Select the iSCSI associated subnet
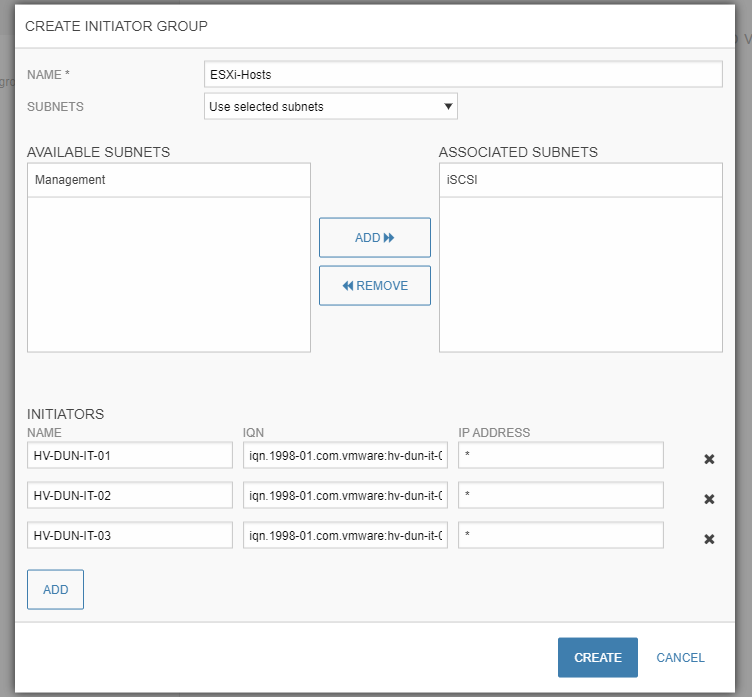The height and width of the screenshot is (697, 752). point(581,180)
